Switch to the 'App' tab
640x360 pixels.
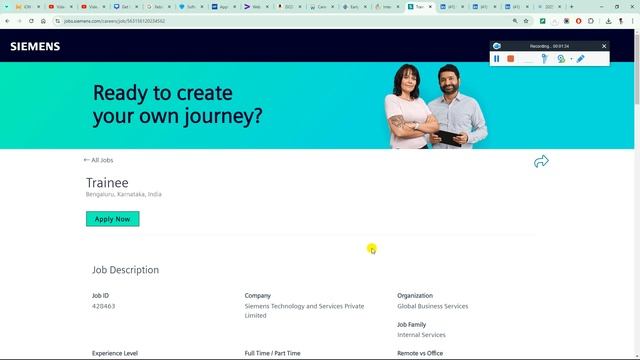click(224, 7)
